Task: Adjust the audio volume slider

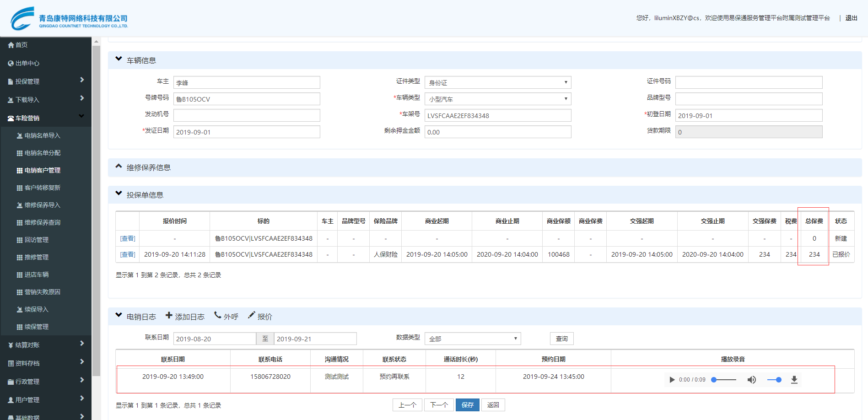Action: pos(774,380)
